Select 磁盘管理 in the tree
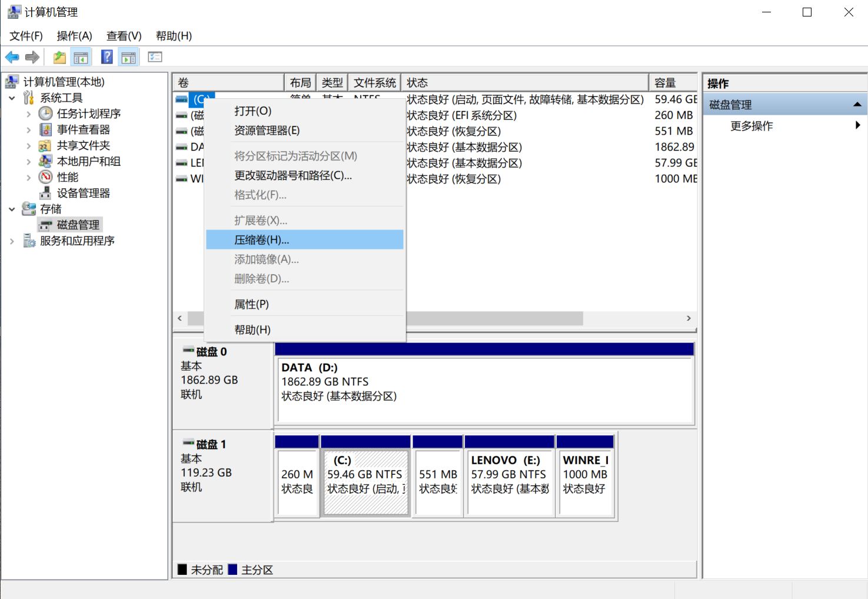 tap(78, 225)
